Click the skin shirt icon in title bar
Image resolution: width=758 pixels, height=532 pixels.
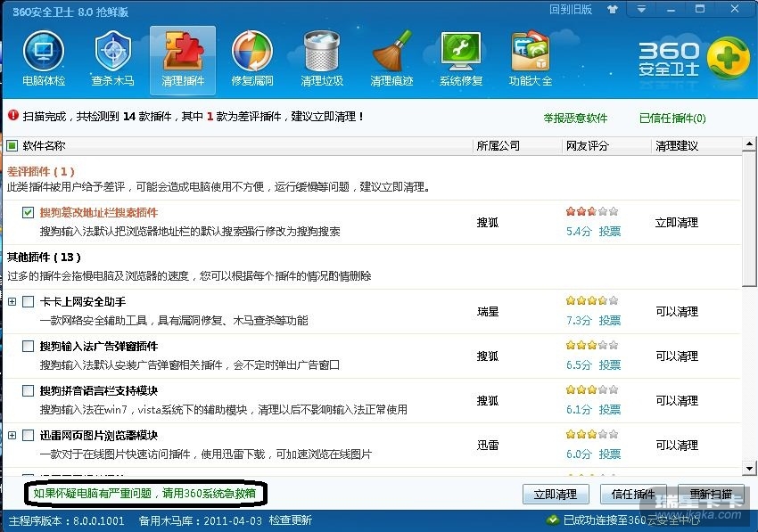612,10
